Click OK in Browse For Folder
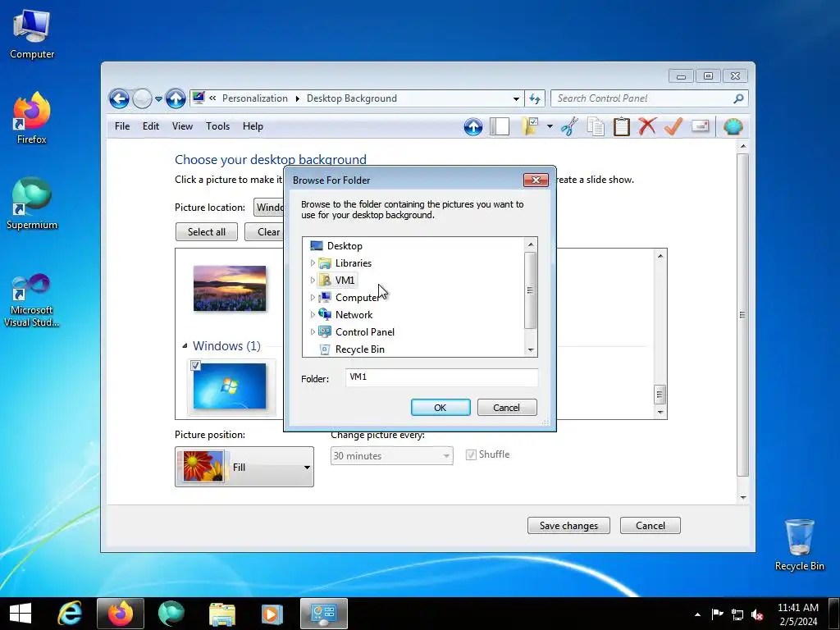This screenshot has height=630, width=840. point(441,407)
